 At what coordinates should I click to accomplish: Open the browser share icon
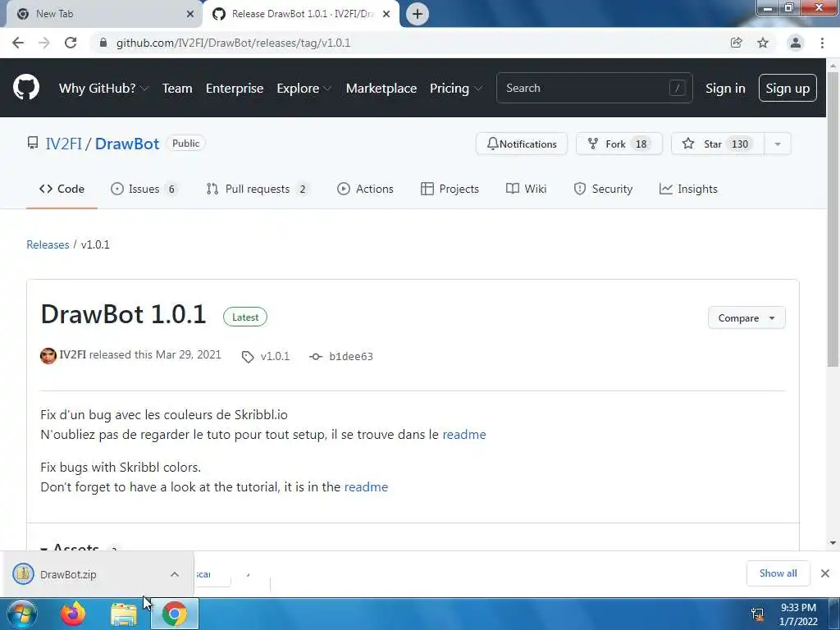pos(736,43)
